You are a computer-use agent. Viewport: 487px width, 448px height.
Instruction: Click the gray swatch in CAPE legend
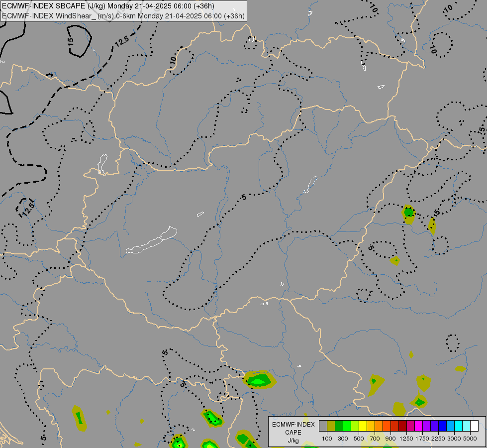(323, 426)
